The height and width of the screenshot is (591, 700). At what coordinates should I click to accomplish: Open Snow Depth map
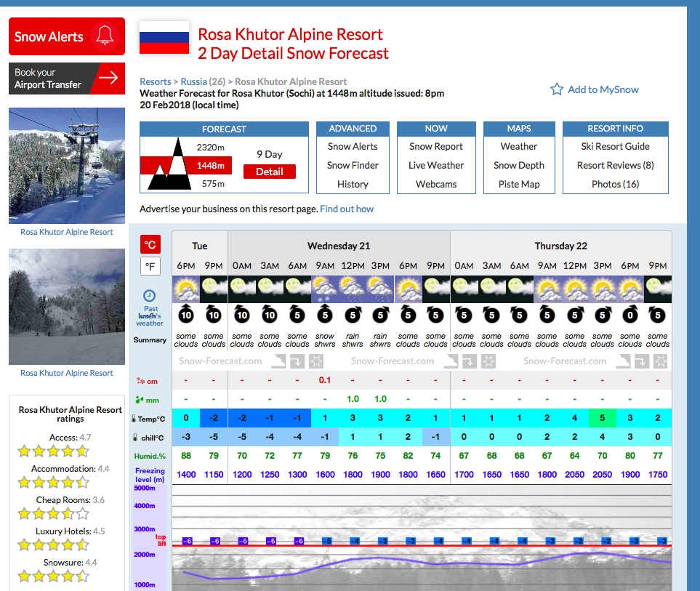pyautogui.click(x=518, y=165)
